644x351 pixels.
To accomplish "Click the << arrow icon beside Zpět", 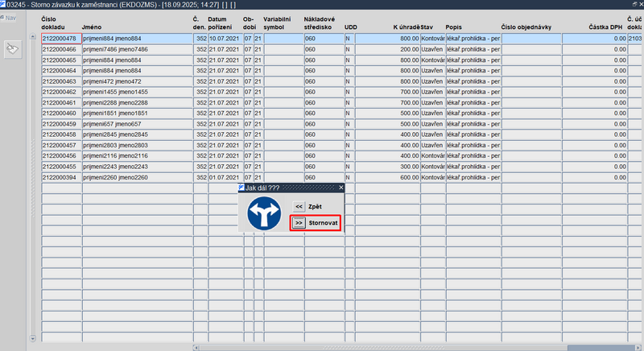I will coord(299,207).
